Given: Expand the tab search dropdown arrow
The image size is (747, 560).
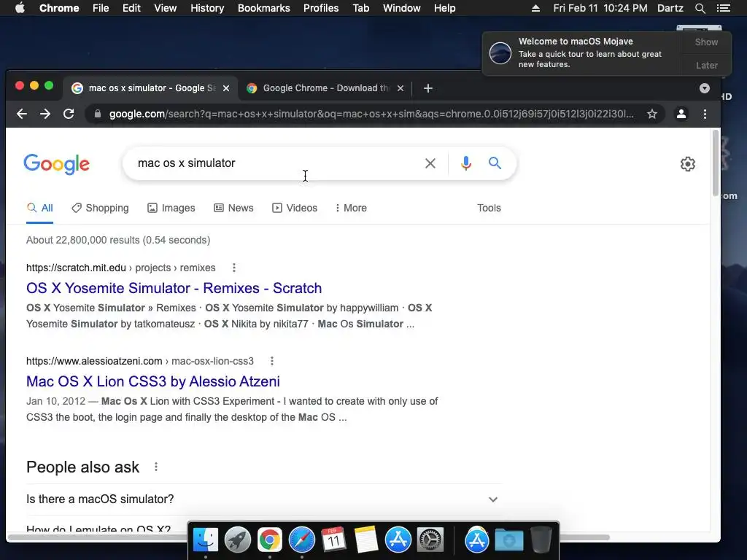Looking at the screenshot, I should tap(705, 88).
